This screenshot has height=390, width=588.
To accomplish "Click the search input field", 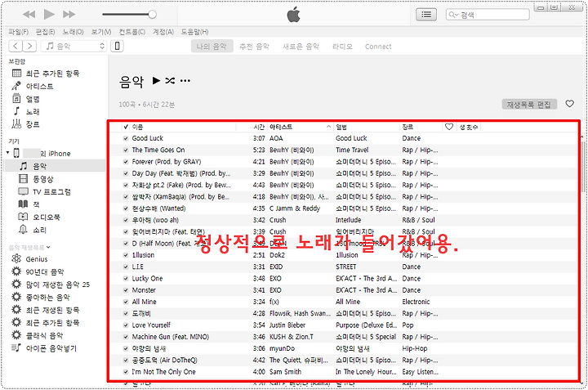I will 488,15.
